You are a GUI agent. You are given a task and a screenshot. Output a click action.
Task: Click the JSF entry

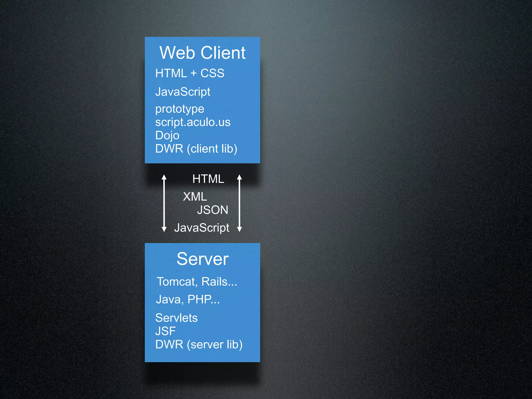(165, 331)
